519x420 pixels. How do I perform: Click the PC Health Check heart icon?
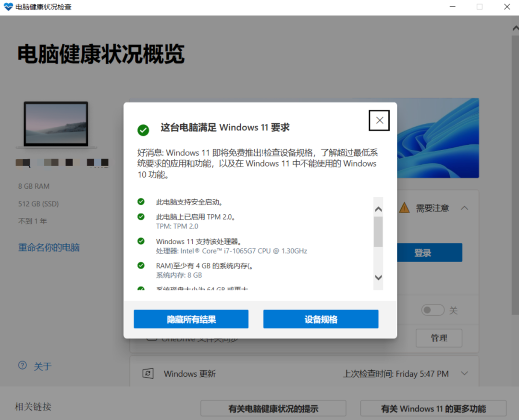8,7
